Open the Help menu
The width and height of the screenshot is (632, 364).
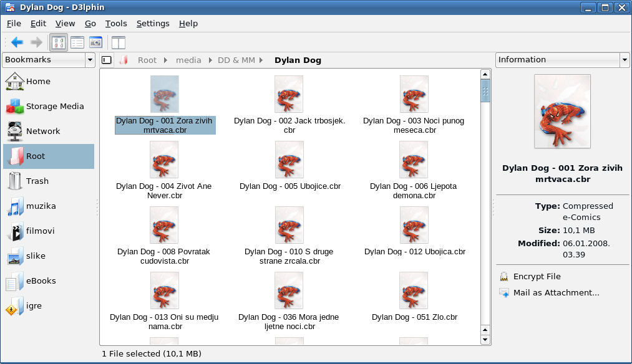coord(188,23)
